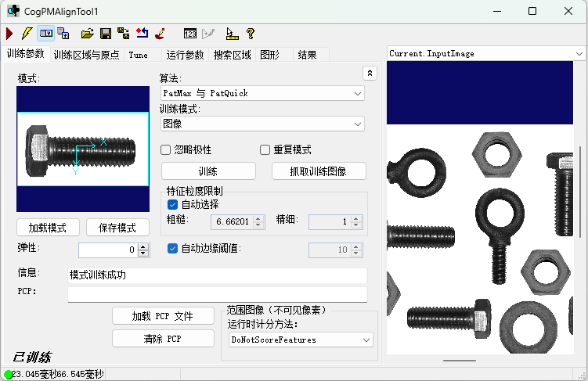Click the lightning bolt electric mode icon
588x381 pixels.
point(27,34)
